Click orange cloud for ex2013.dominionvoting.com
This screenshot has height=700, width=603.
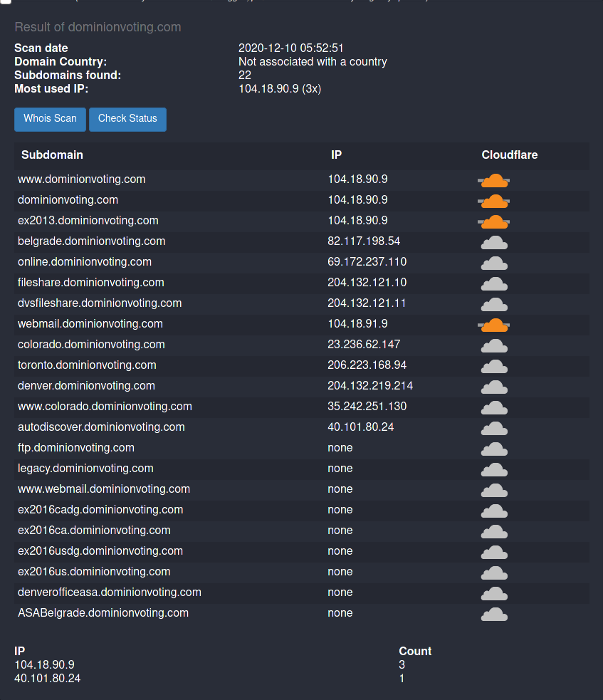[493, 221]
